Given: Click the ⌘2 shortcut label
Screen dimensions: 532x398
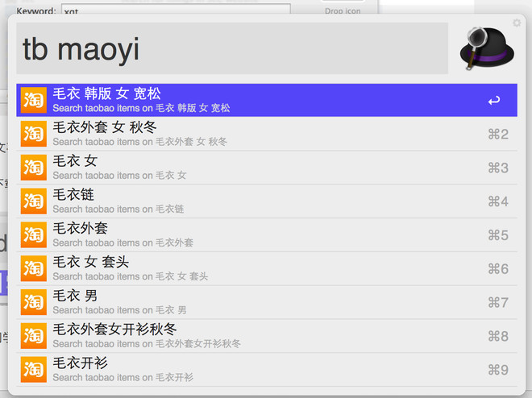Looking at the screenshot, I should 498,135.
